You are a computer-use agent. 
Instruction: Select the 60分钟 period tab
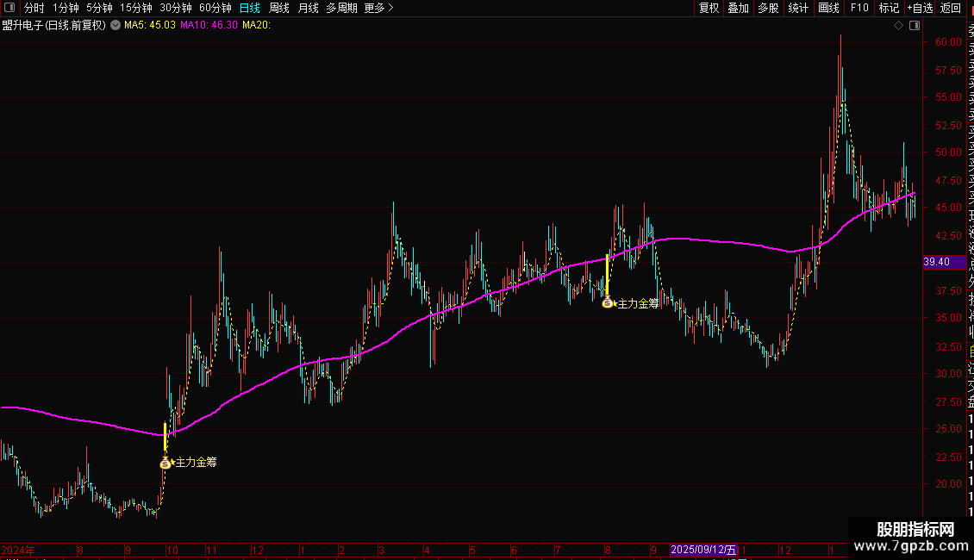[x=215, y=8]
